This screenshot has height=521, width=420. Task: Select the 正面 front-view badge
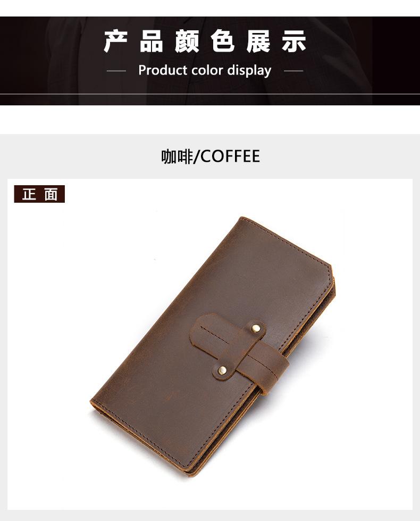[x=39, y=194]
